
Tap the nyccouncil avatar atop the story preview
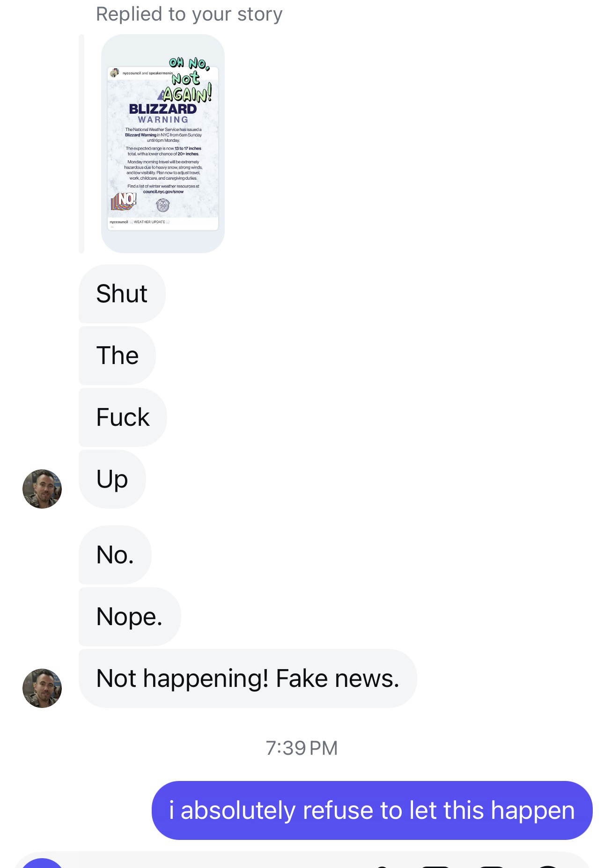point(114,73)
